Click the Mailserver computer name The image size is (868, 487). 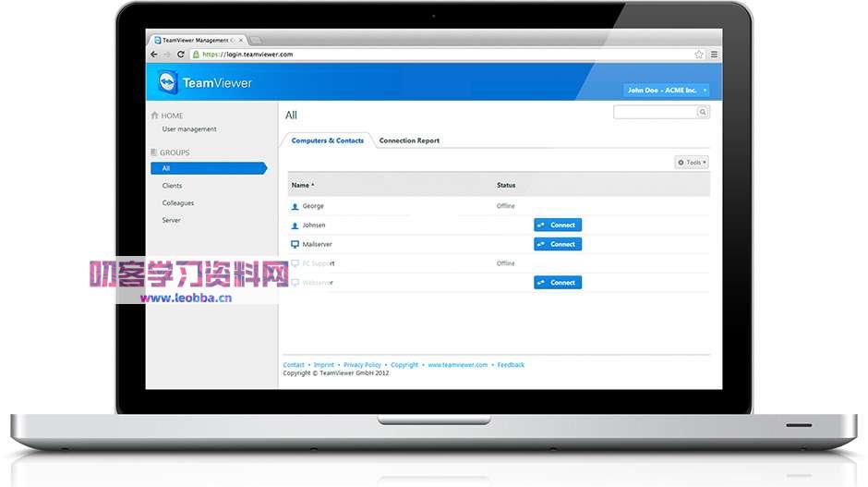318,244
